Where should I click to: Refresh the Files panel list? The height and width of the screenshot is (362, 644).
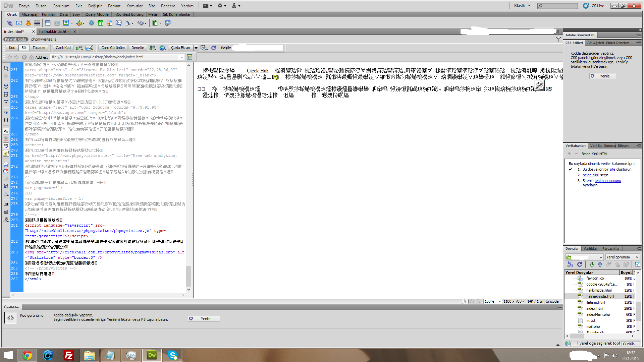point(579,264)
